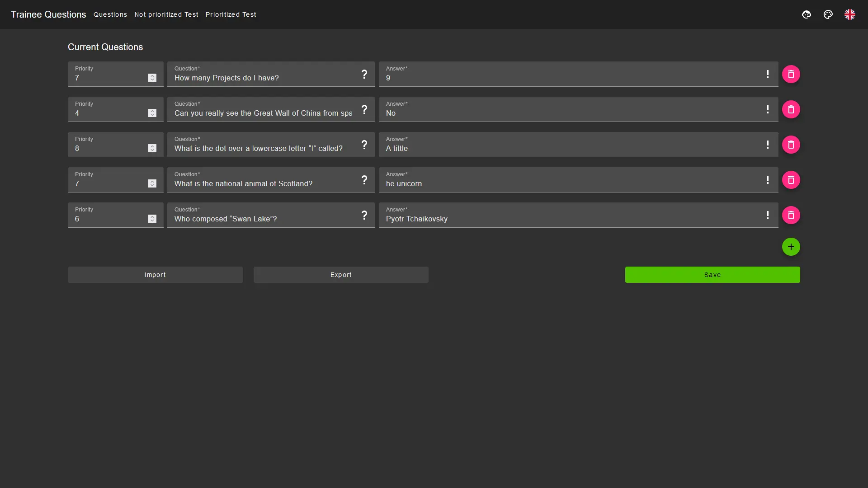Go to Not prioritized Test
This screenshot has width=868, height=488.
click(166, 14)
